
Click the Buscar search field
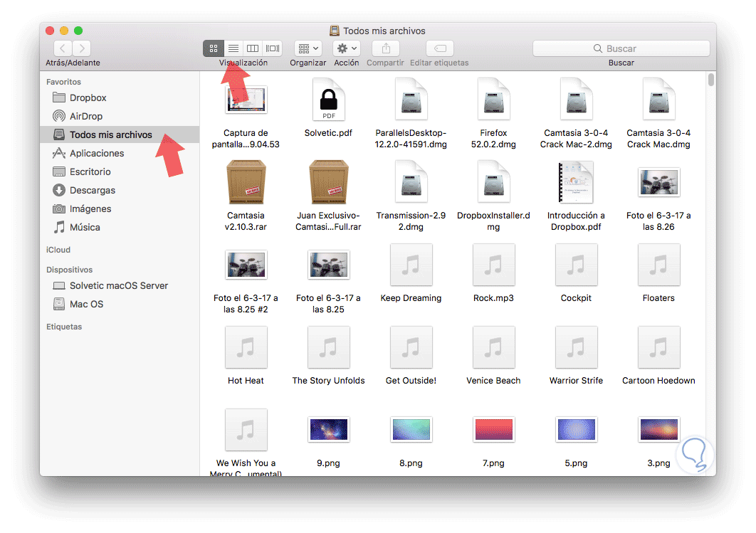[x=621, y=48]
